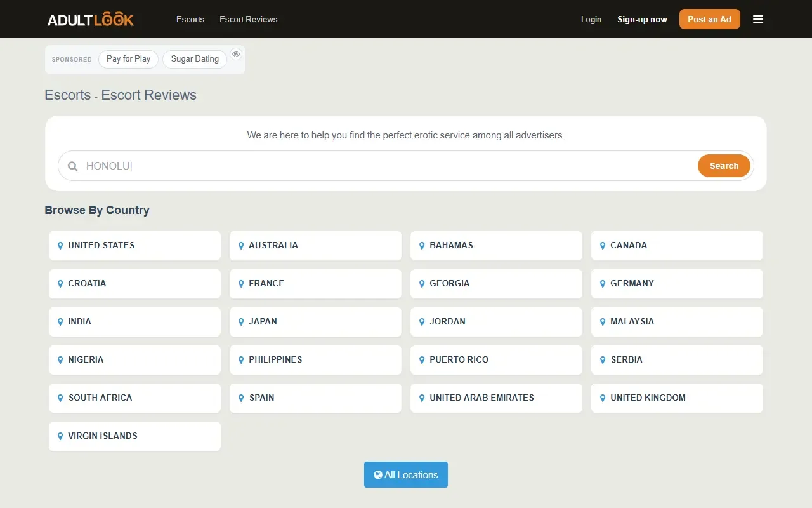Screen dimensions: 812x508
Task: Choose Philippines from the country list
Action: pos(315,360)
